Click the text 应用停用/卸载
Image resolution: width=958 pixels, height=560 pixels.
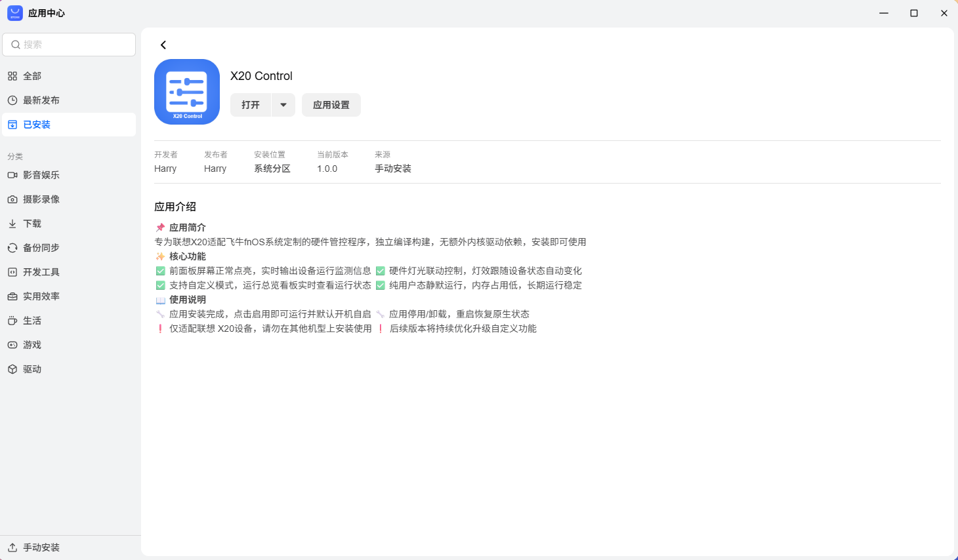[418, 314]
